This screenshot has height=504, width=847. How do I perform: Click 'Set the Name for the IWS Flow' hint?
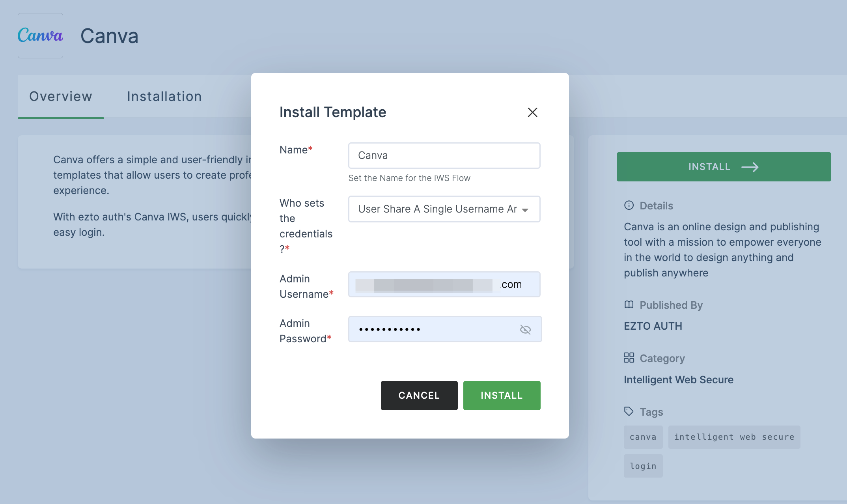coord(409,178)
